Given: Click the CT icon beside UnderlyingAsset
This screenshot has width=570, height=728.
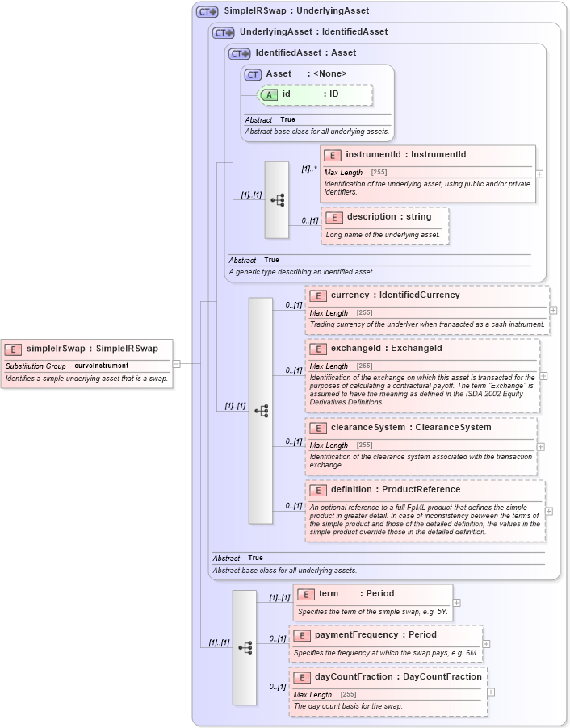Looking at the screenshot, I should [x=223, y=32].
